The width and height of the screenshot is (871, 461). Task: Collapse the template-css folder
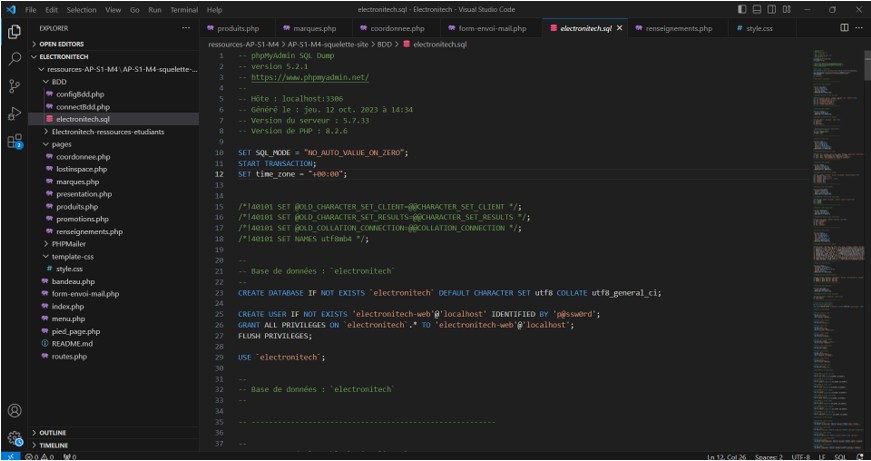tap(113, 257)
